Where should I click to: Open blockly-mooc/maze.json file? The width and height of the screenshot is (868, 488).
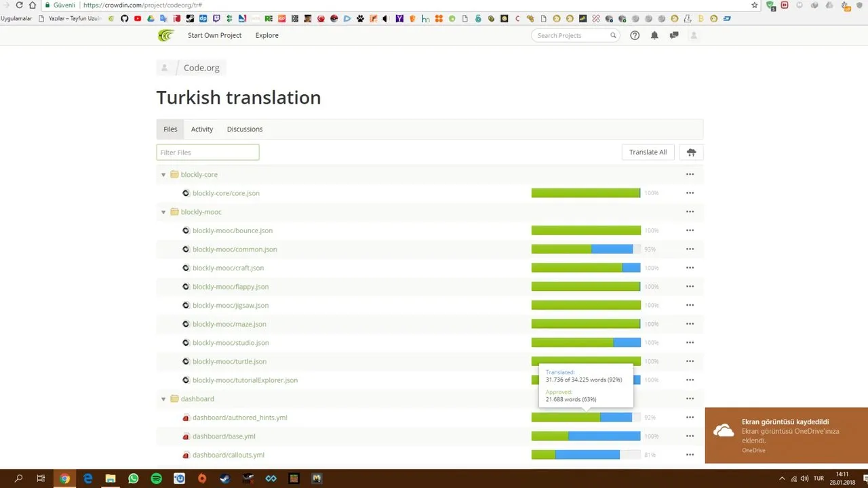tap(229, 324)
